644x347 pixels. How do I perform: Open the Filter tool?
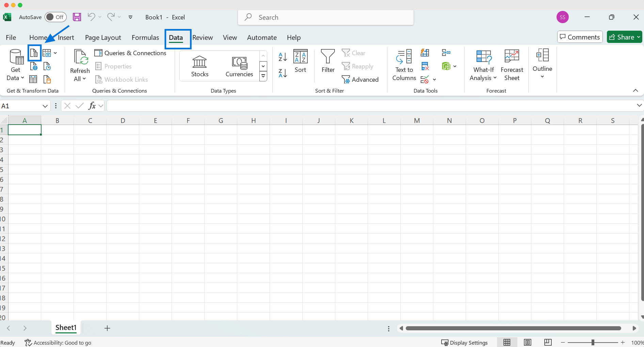[328, 61]
